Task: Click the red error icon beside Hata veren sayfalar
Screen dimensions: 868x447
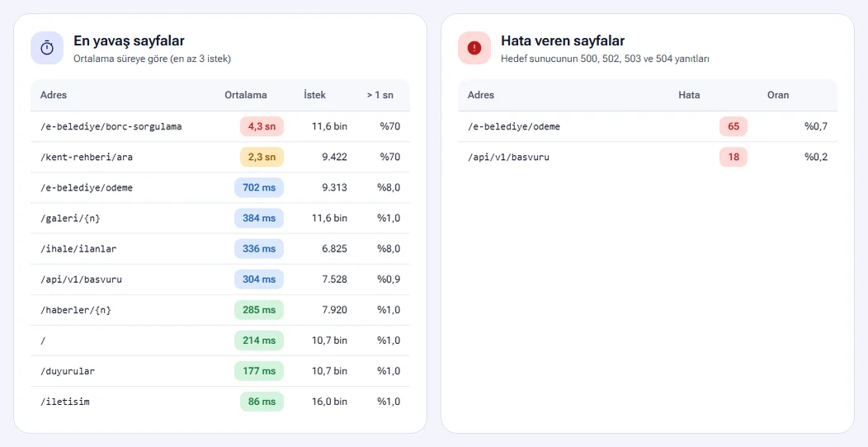Action: click(x=474, y=48)
